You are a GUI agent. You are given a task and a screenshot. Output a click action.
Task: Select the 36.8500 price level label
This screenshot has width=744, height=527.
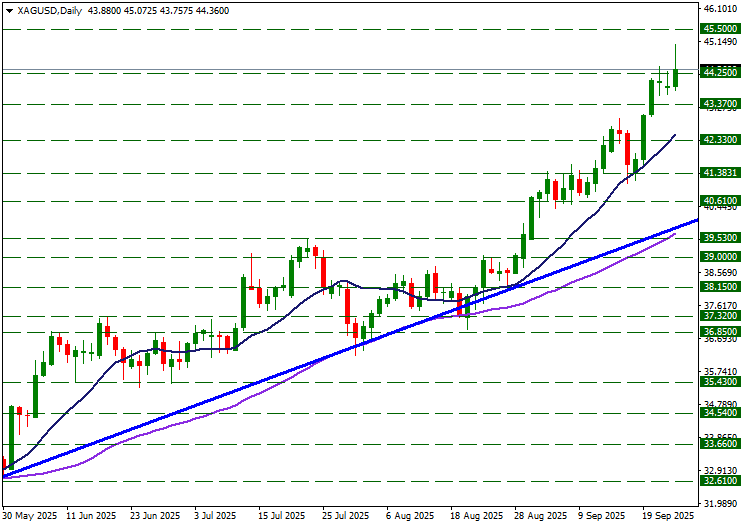[x=721, y=332]
